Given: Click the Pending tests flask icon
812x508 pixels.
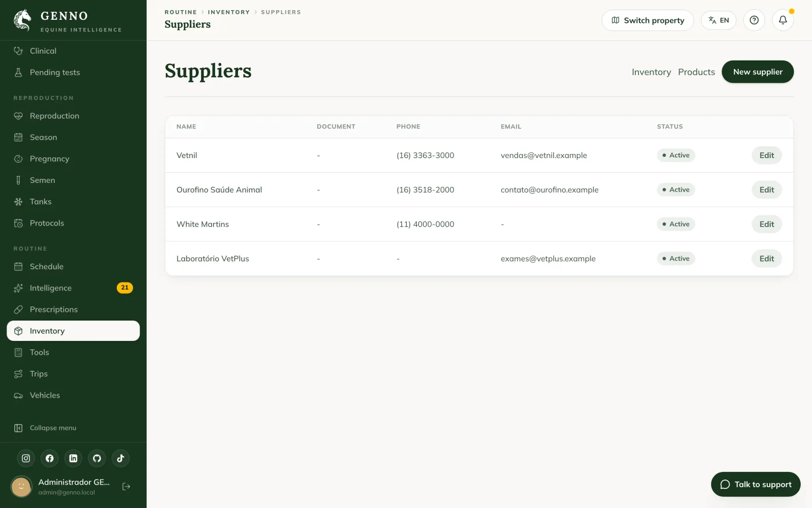Looking at the screenshot, I should 18,72.
